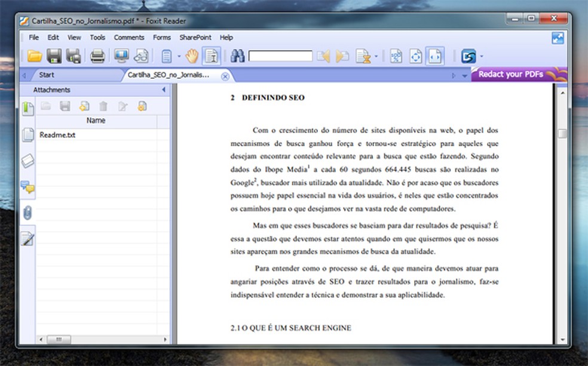The width and height of the screenshot is (588, 366).
Task: Expand dropdown beside hourglass search icon
Action: point(376,57)
